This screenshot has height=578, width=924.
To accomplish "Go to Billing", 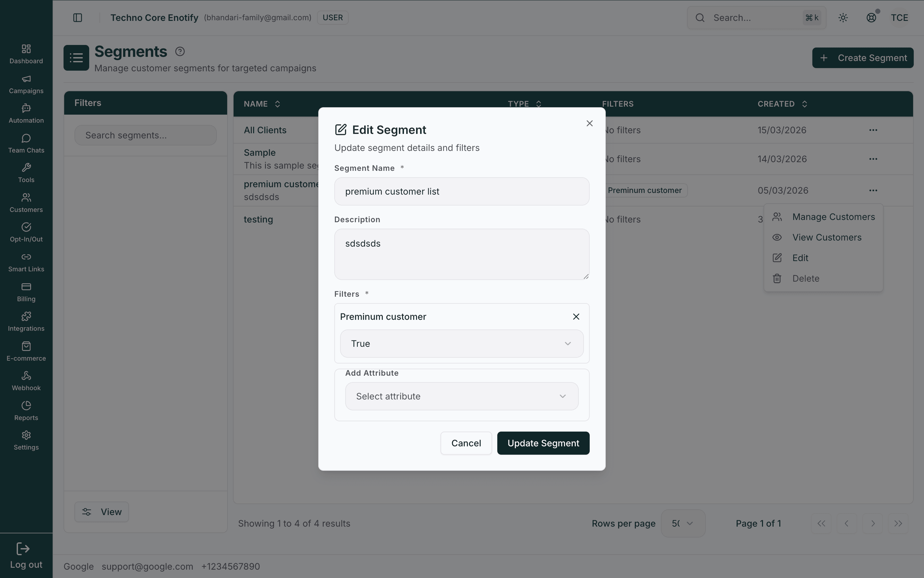I will click(x=26, y=292).
